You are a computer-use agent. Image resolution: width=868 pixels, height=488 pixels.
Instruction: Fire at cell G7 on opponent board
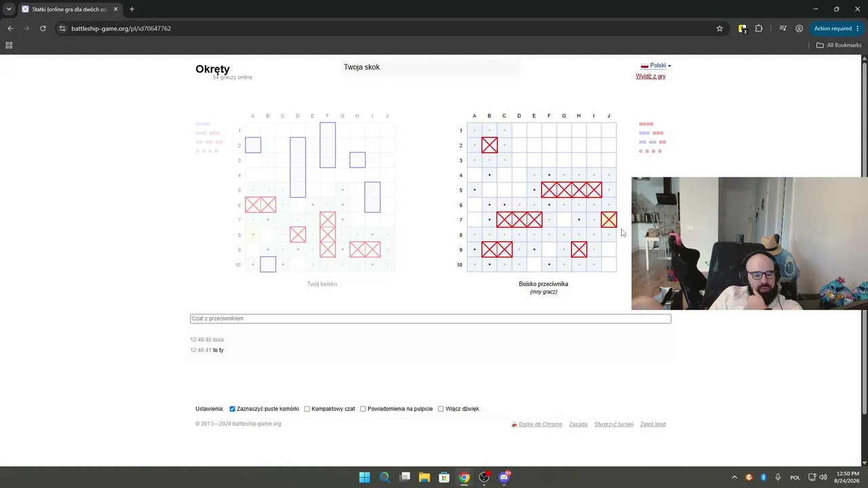(x=564, y=220)
